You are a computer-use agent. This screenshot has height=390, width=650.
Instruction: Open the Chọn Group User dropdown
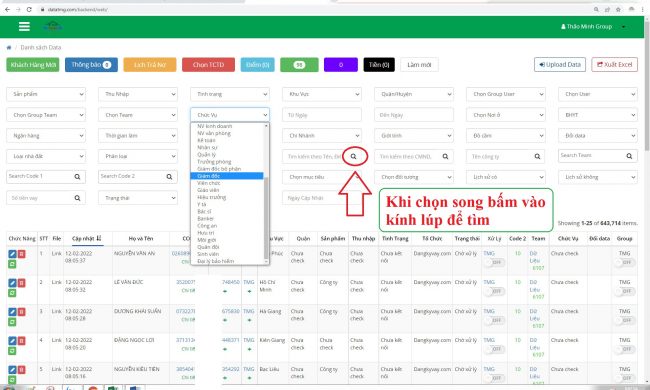(506, 94)
